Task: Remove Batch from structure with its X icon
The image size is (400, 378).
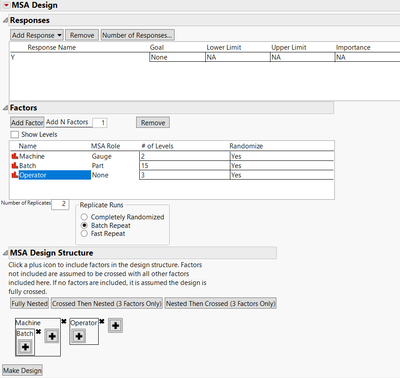Action: pyautogui.click(x=38, y=332)
